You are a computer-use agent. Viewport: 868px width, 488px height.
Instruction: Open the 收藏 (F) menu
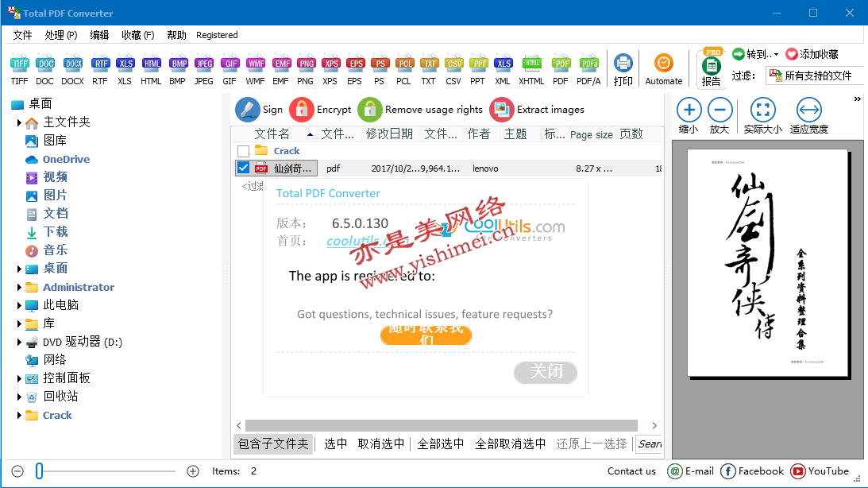[138, 35]
